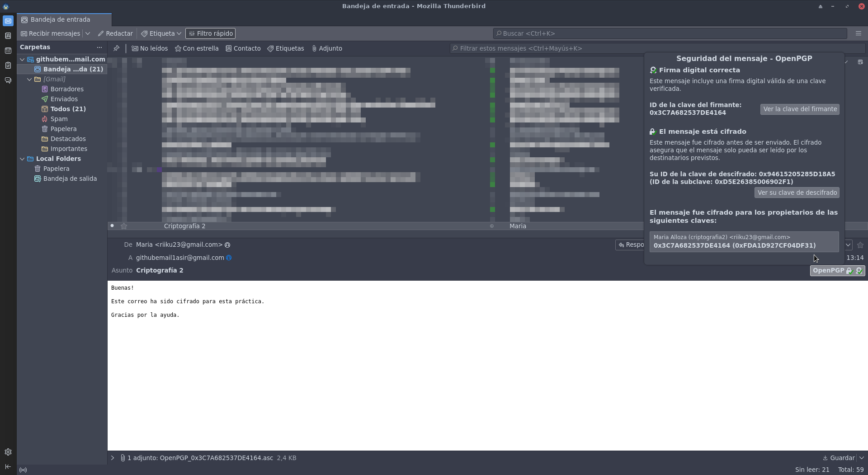
Task: Select the 'Bandeja de entrada' tab
Action: pyautogui.click(x=60, y=19)
